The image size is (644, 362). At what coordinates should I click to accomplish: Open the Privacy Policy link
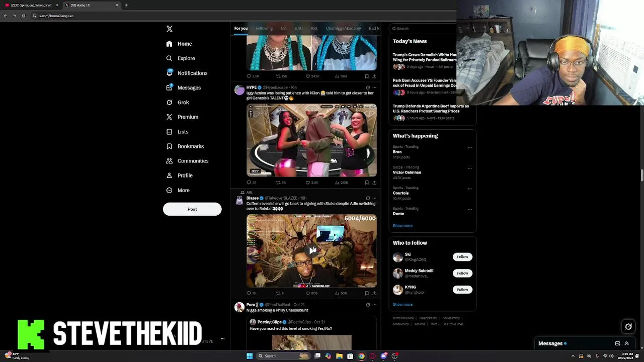428,318
